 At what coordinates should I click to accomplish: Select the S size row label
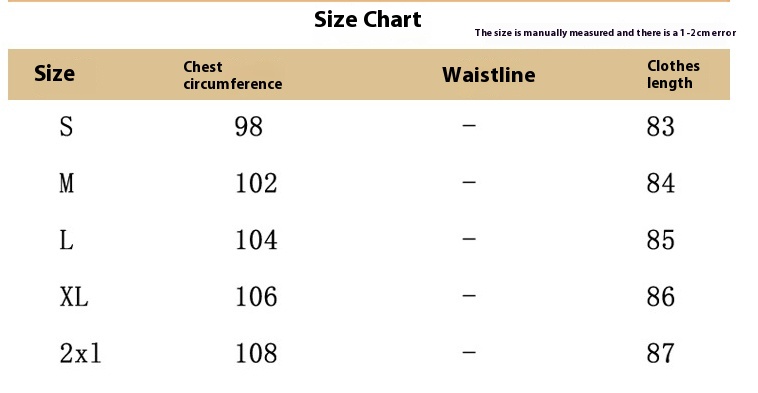tap(66, 127)
